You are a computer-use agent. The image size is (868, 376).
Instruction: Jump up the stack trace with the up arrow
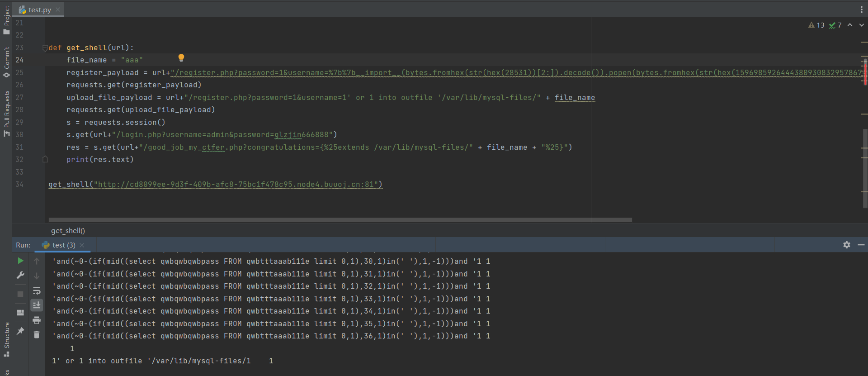tap(37, 261)
